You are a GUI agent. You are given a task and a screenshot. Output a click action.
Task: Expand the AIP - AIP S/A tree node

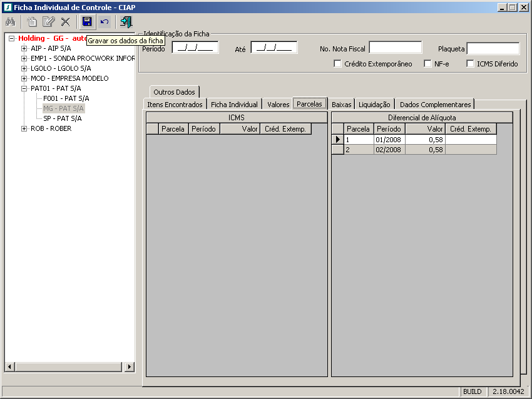click(24, 48)
